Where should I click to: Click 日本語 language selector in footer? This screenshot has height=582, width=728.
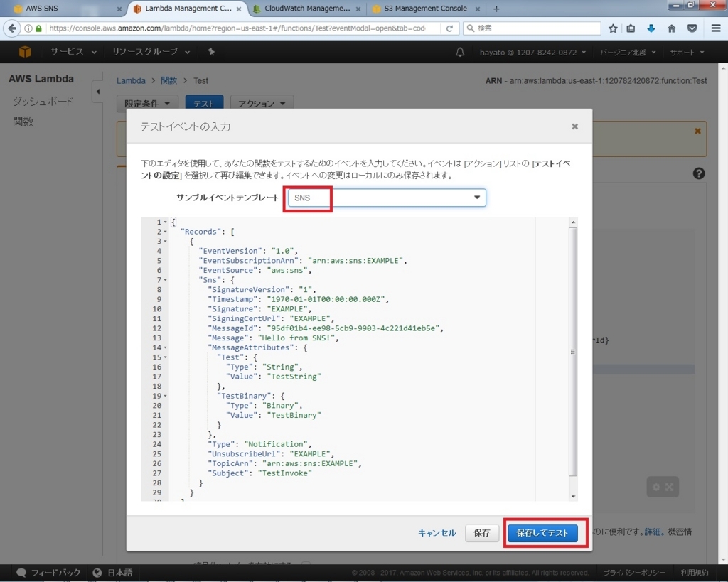(x=112, y=573)
